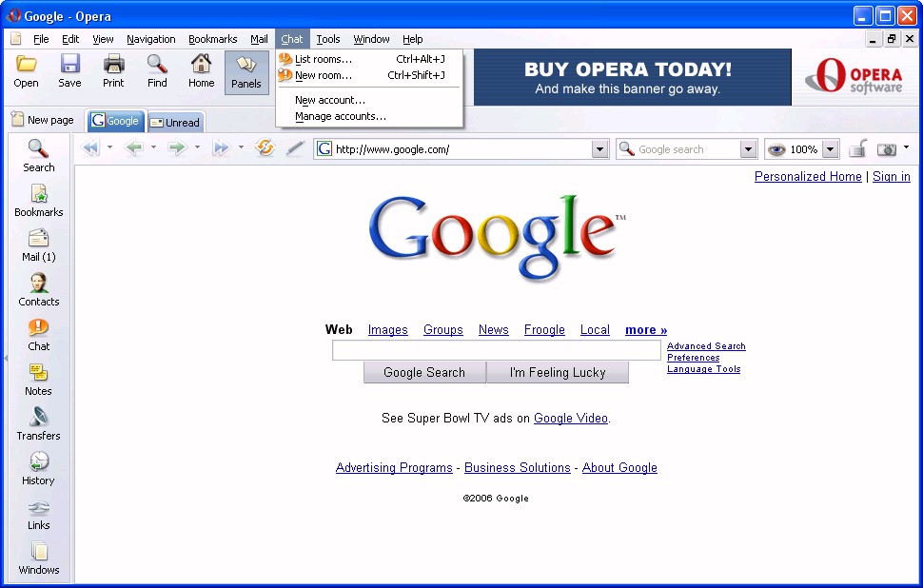Switch to the Unread tab
Image resolution: width=923 pixels, height=588 pixels.
(x=175, y=123)
